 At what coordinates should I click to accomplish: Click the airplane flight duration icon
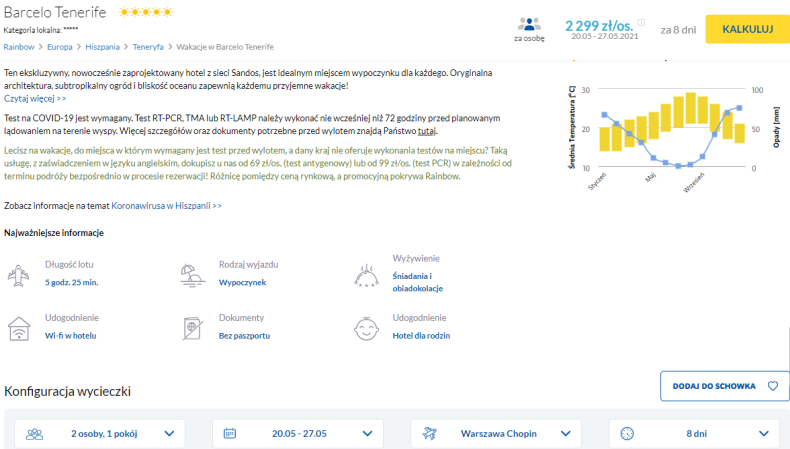(18, 276)
